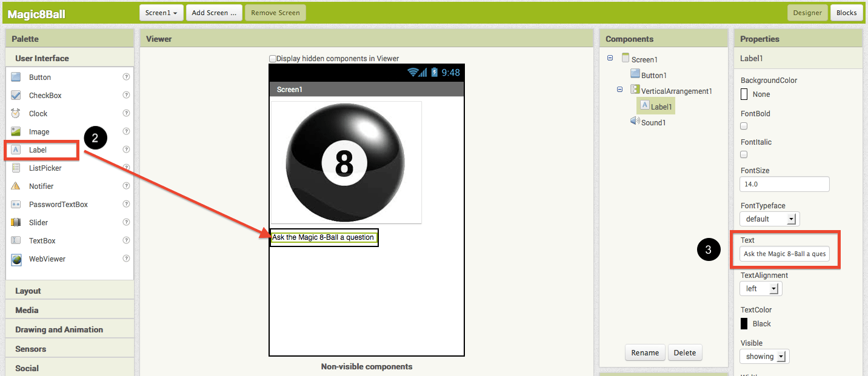The image size is (868, 376).
Task: Open the TextAlignment dropdown
Action: point(775,288)
